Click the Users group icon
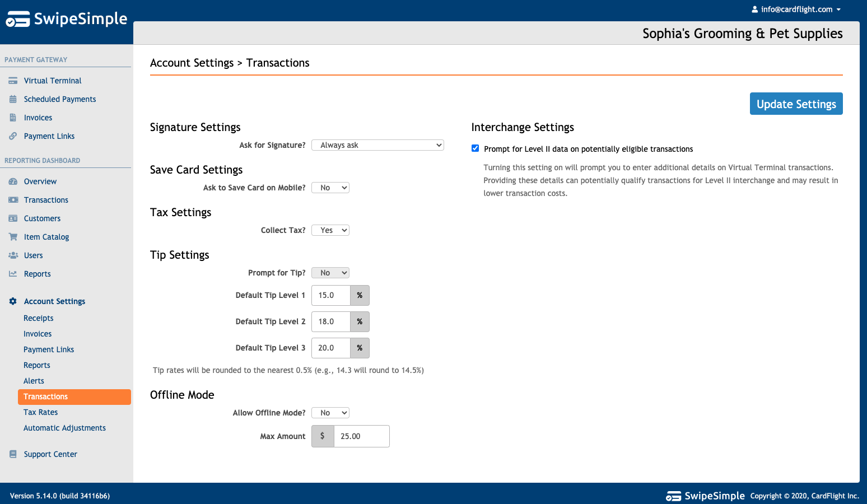The height and width of the screenshot is (504, 867). 13,255
